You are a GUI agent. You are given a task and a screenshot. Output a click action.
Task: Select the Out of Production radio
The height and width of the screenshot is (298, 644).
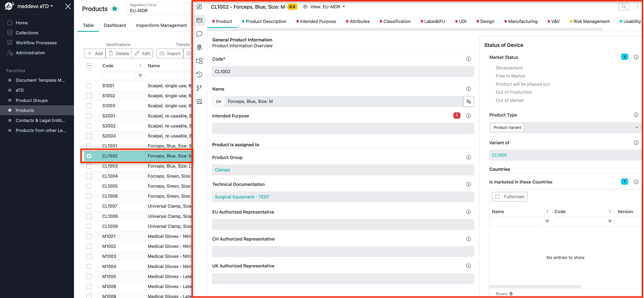[x=491, y=92]
